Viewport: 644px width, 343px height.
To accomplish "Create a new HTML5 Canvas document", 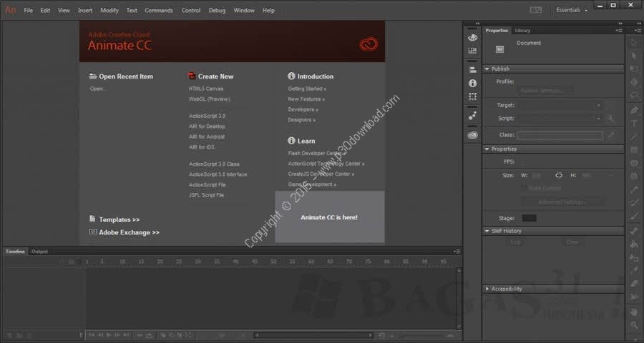I will (x=206, y=89).
